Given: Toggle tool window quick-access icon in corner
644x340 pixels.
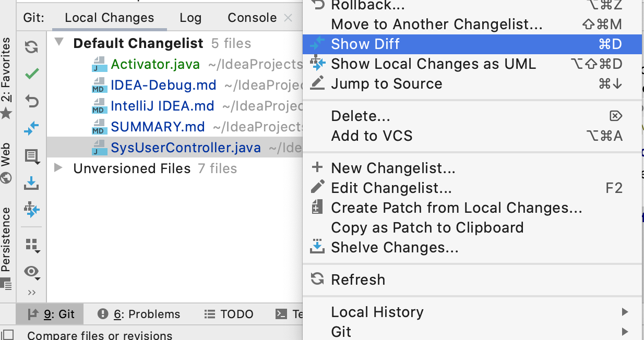Looking at the screenshot, I should tap(7, 334).
